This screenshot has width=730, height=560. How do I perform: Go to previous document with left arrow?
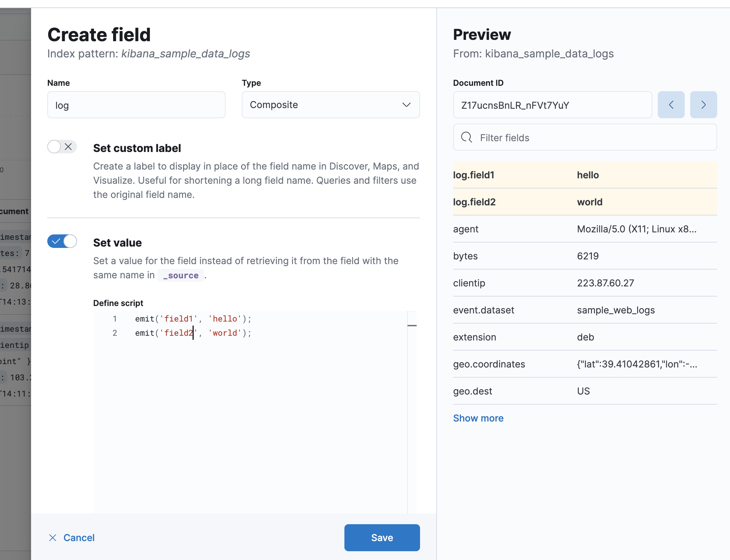pyautogui.click(x=671, y=105)
